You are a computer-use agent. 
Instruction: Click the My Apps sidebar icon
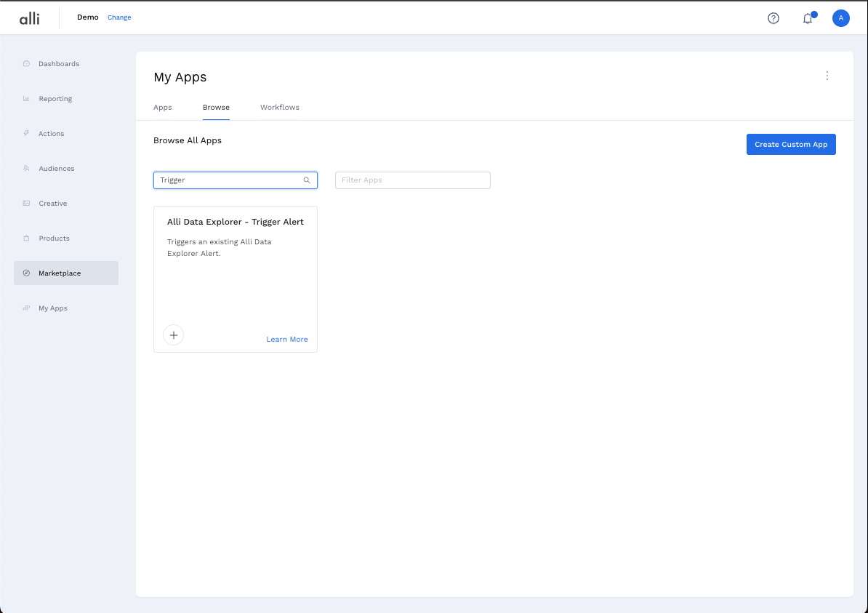26,308
